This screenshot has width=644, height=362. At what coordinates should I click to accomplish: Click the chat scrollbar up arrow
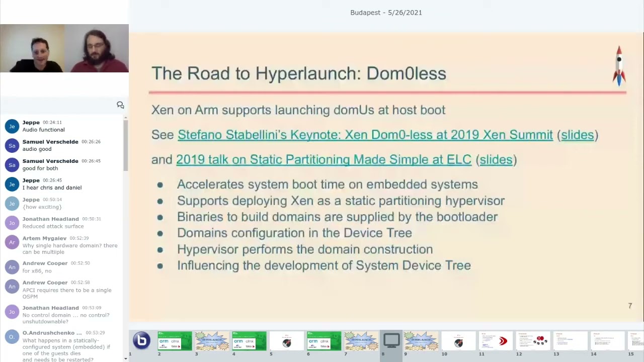click(x=125, y=117)
